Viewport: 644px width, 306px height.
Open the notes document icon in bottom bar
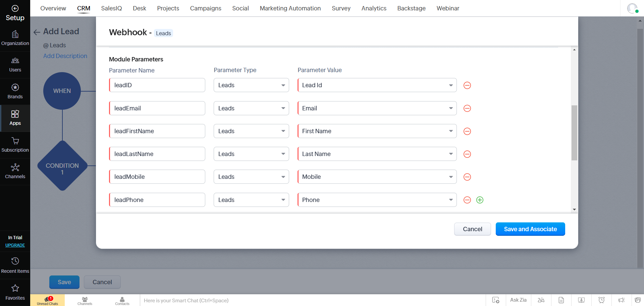[561, 300]
